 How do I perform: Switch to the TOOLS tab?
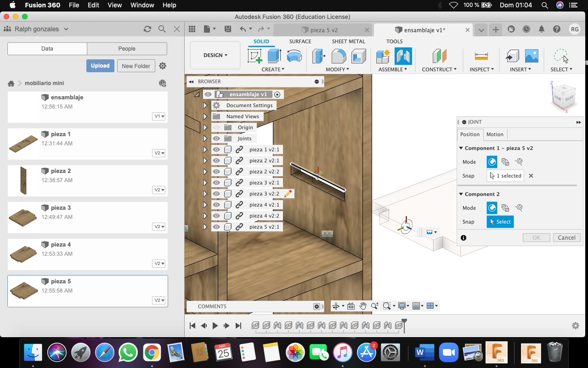pos(394,41)
